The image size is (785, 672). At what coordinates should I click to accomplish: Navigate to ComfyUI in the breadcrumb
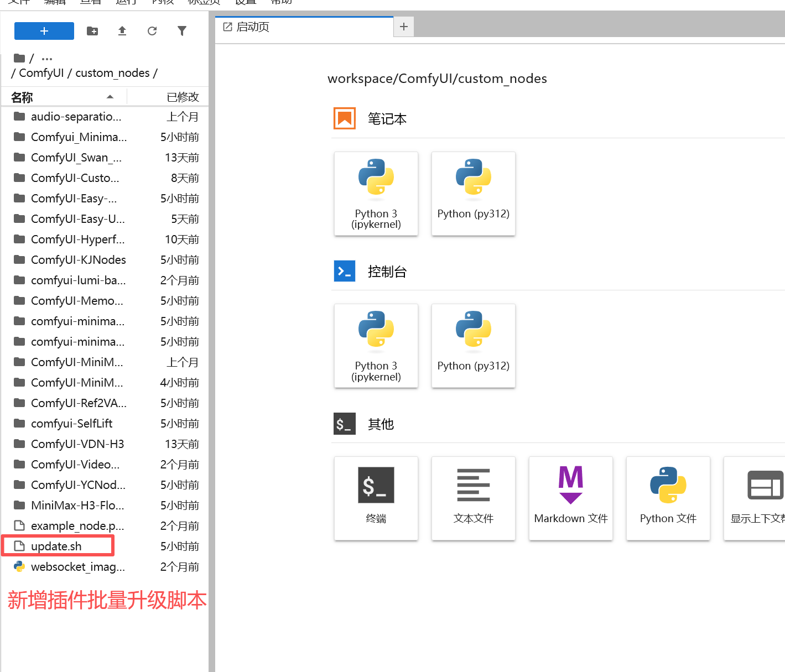41,73
